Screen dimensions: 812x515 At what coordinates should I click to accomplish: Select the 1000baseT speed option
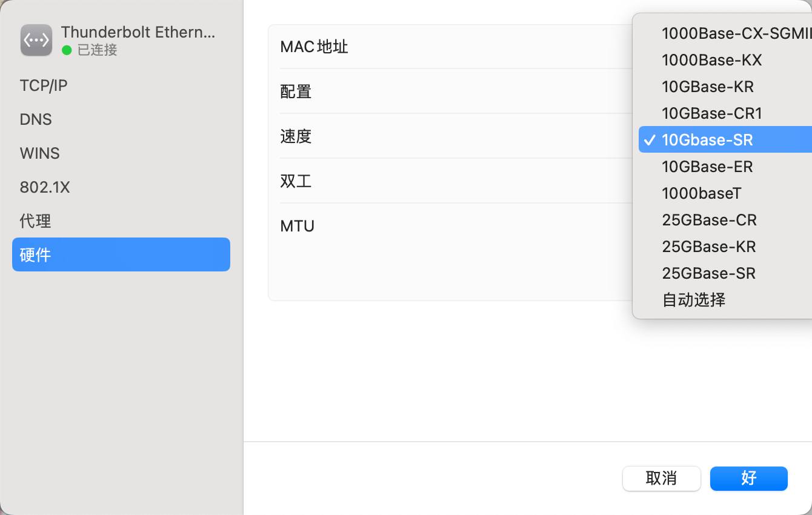(702, 193)
